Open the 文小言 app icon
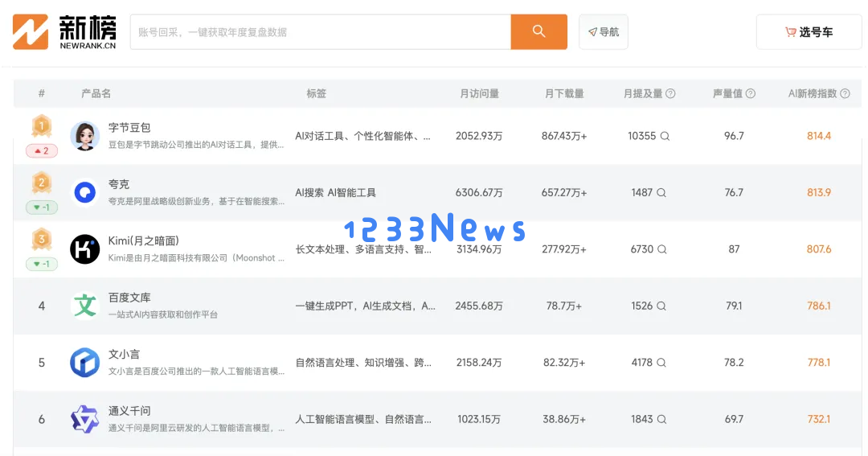 (84, 363)
